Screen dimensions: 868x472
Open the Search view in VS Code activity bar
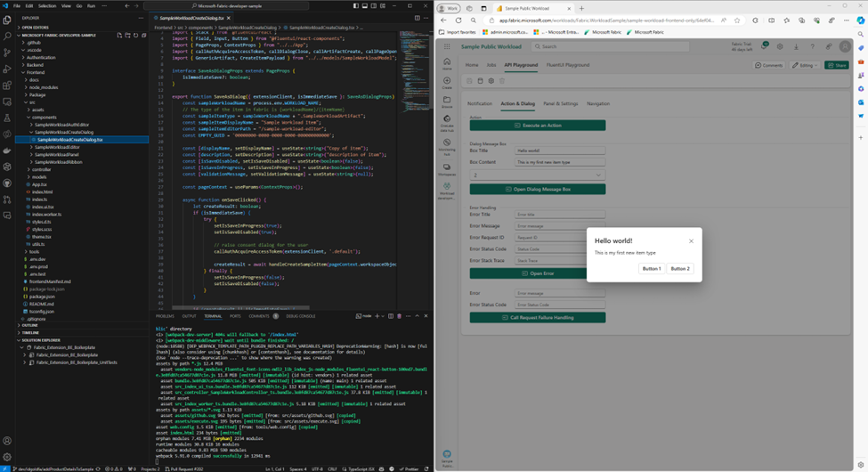tap(7, 36)
